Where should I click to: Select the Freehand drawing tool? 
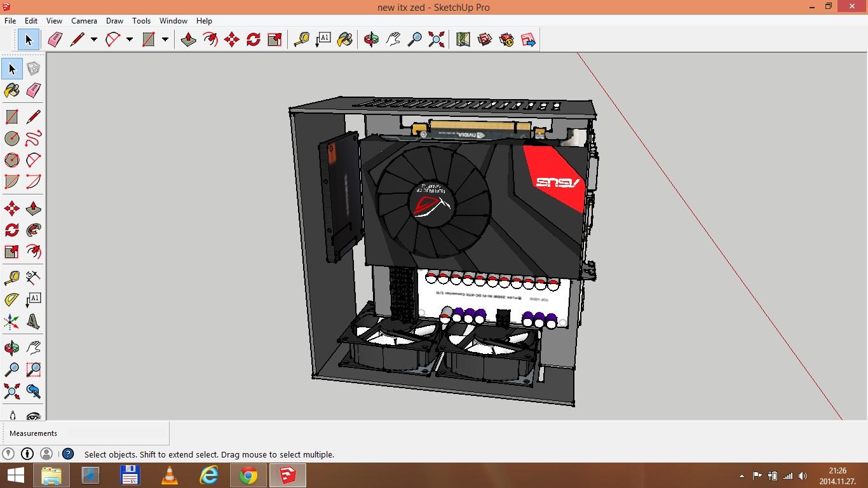pos(34,139)
